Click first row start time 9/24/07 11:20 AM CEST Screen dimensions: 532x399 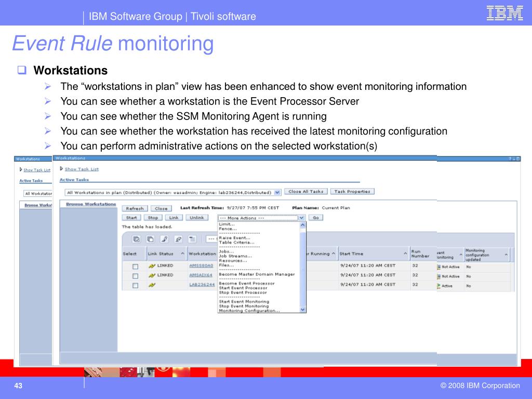click(368, 265)
